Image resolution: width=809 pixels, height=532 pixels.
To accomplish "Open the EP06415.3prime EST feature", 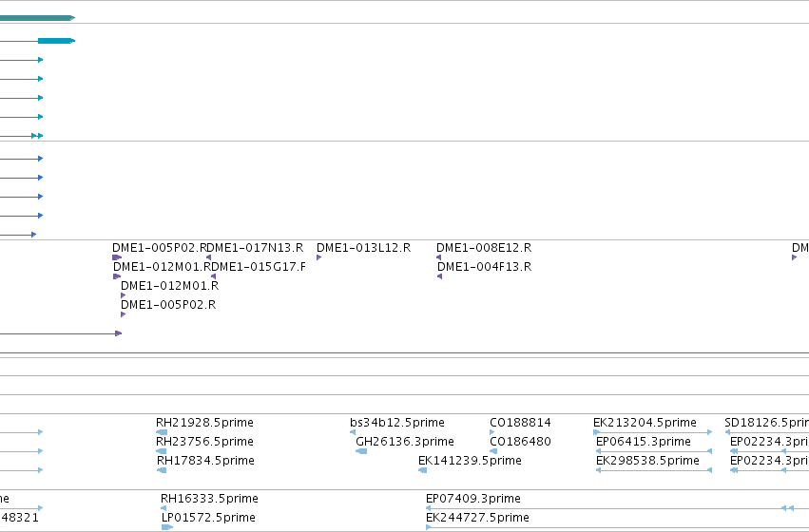I will (644, 442).
